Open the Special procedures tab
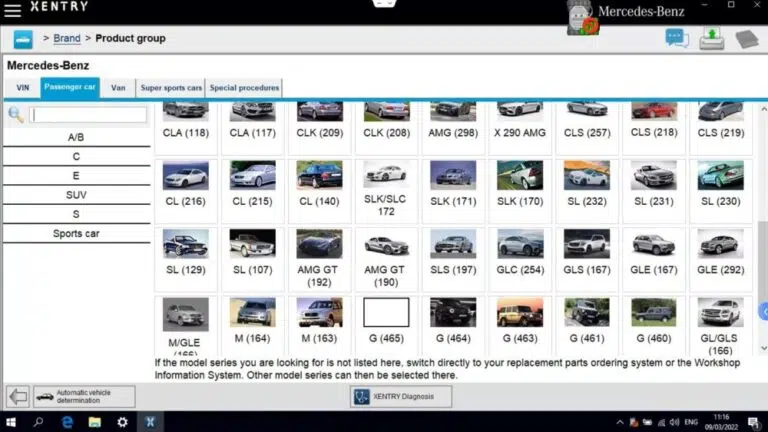The image size is (768, 432). (x=244, y=88)
